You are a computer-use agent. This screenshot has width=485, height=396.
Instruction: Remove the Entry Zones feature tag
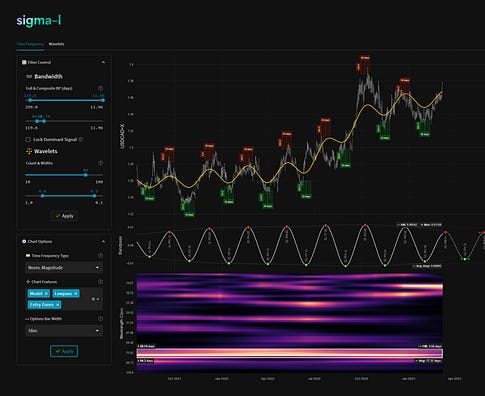pyautogui.click(x=57, y=305)
